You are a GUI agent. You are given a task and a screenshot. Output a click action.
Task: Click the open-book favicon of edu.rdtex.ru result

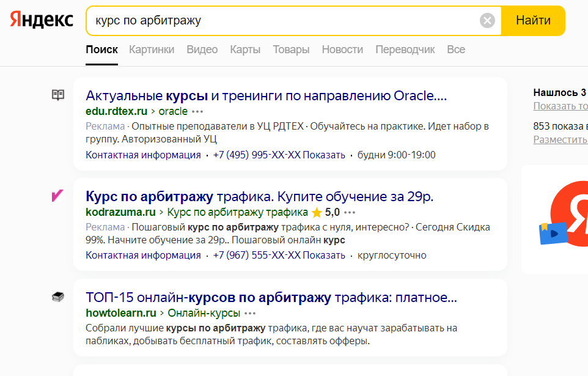[x=58, y=95]
